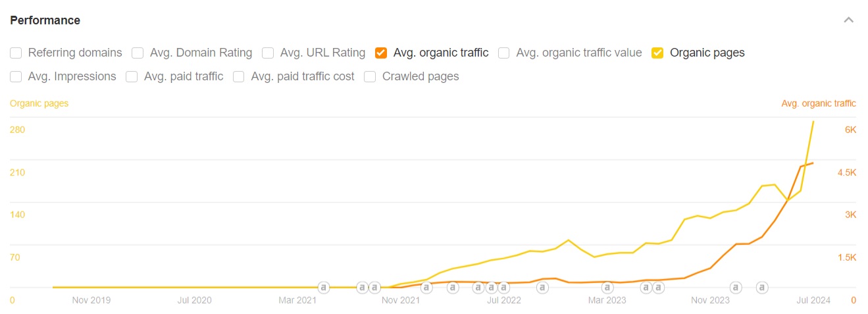Click the peak of the yellow line

tap(813, 122)
